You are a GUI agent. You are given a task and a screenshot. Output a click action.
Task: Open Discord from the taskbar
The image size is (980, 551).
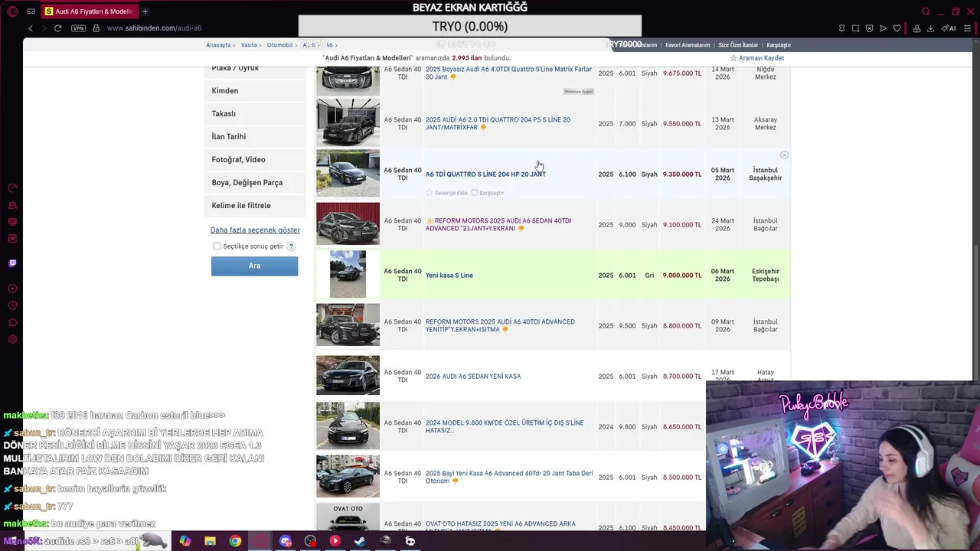[x=286, y=541]
